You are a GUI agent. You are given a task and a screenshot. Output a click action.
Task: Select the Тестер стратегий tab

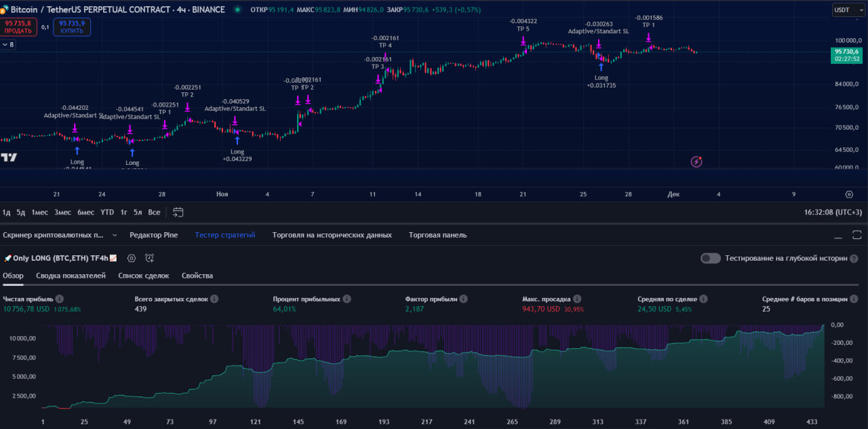coord(225,235)
